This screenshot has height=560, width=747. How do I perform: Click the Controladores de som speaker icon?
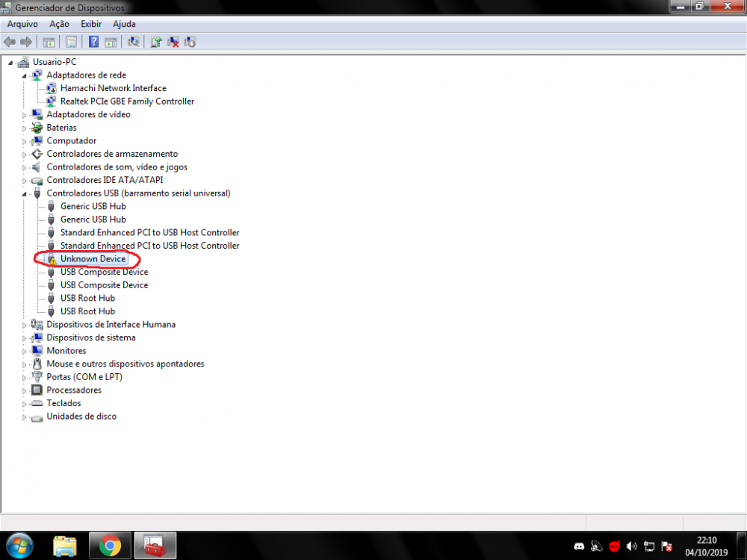36,167
